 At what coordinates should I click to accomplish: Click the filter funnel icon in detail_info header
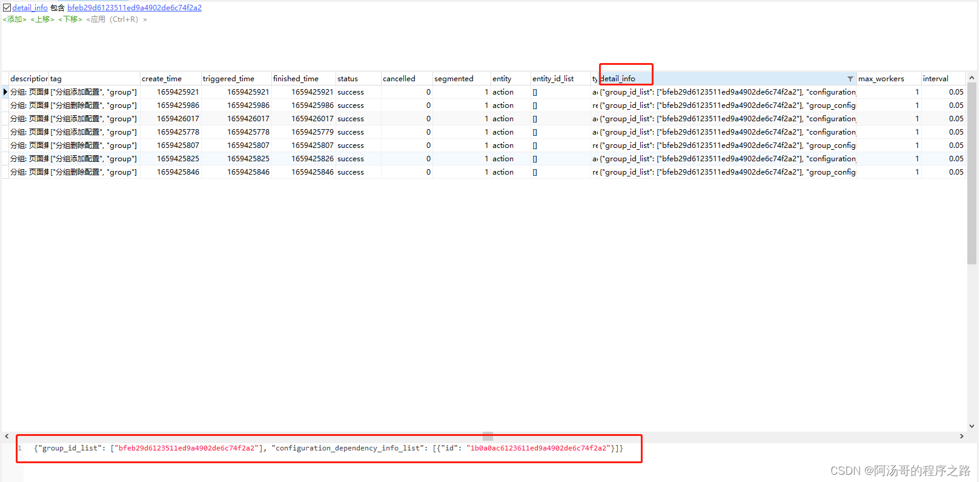(x=850, y=79)
